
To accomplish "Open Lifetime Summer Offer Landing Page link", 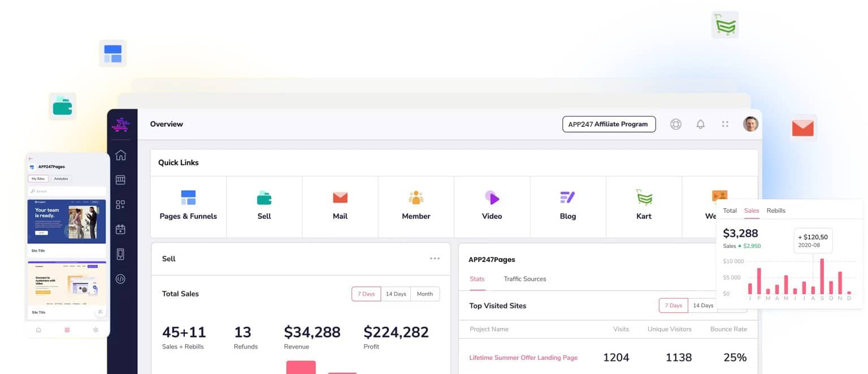I will (x=523, y=358).
